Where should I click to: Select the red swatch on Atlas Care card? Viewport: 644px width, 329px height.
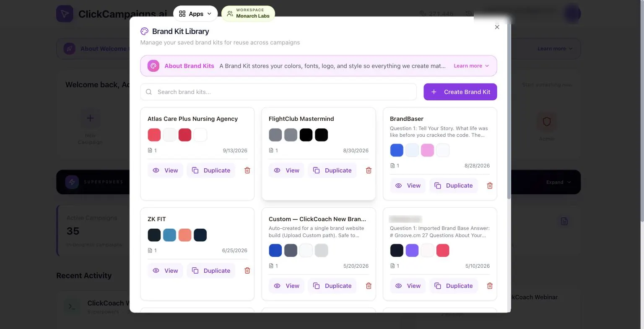(154, 135)
